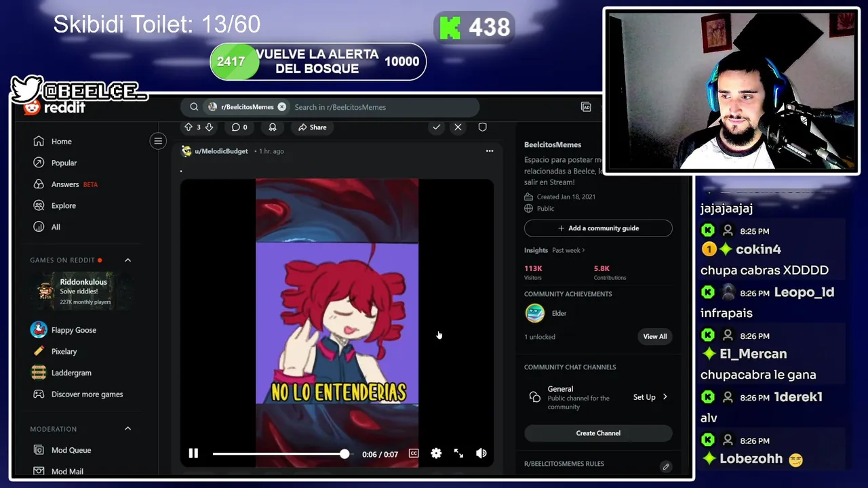Open post comments
Viewport: 868px width, 488px height.
(x=239, y=127)
